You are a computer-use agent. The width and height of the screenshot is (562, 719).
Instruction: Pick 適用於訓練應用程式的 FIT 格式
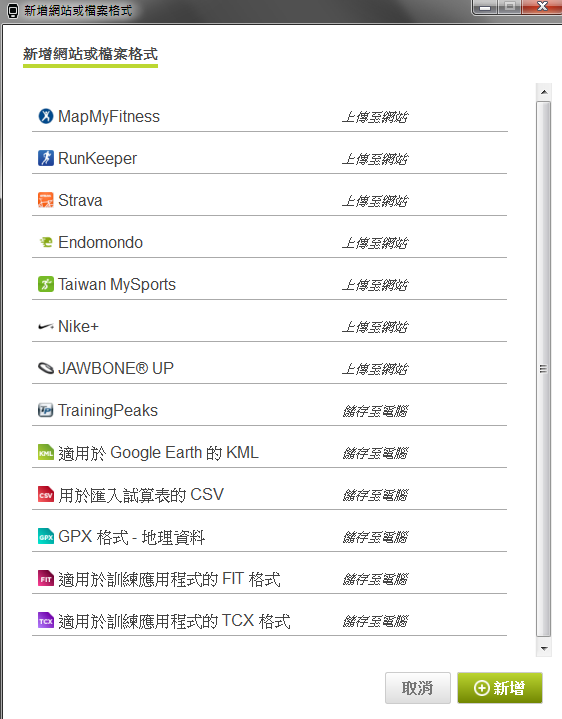click(x=169, y=579)
